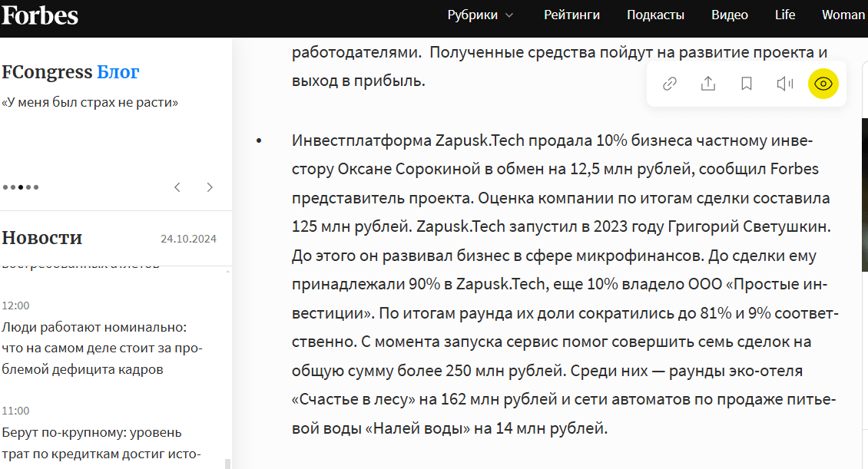
Task: Bookmark this article
Action: [x=746, y=84]
